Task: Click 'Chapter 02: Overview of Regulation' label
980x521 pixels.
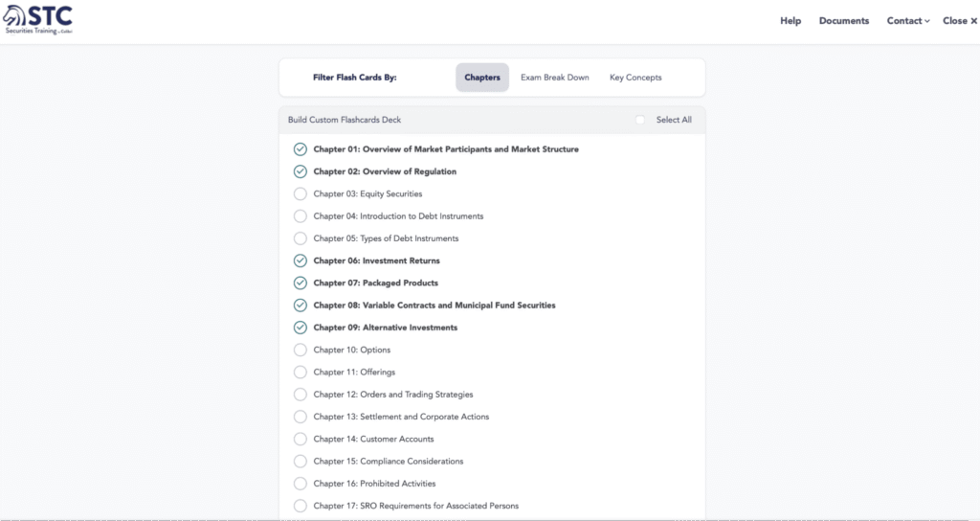Action: (385, 171)
